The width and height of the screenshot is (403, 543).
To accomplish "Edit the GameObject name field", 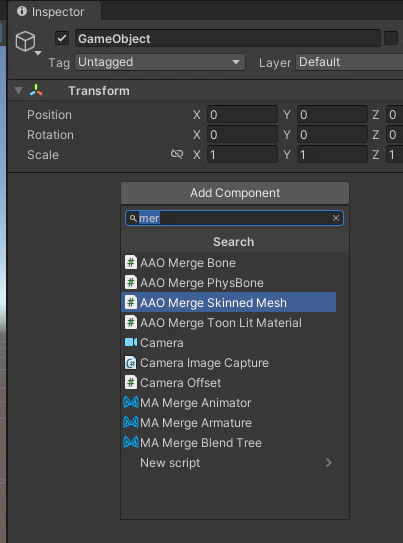I will [228, 38].
